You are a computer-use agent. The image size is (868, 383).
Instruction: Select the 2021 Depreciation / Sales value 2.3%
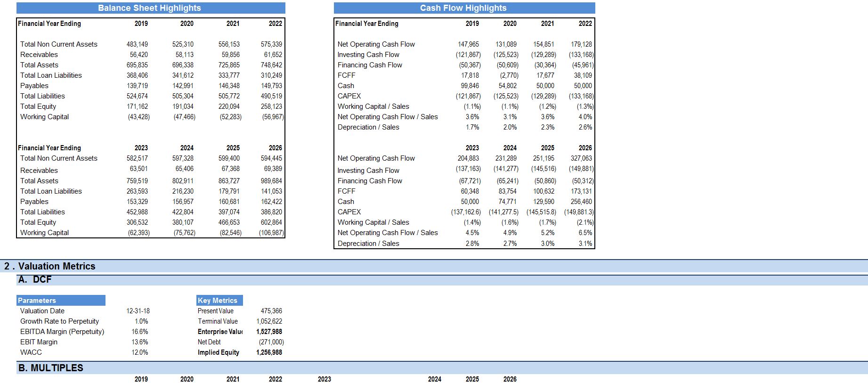(x=547, y=127)
